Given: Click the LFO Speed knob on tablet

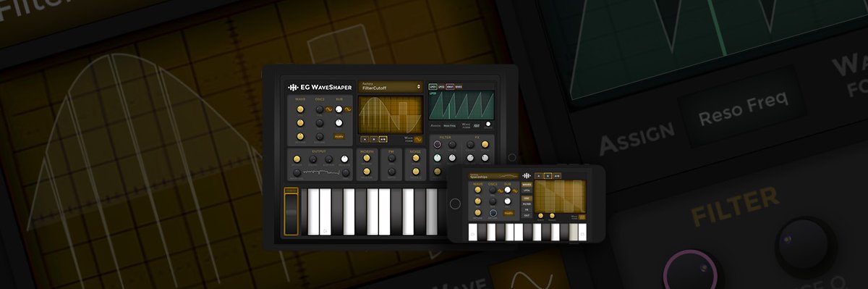Looking at the screenshot, I should pyautogui.click(x=488, y=124).
